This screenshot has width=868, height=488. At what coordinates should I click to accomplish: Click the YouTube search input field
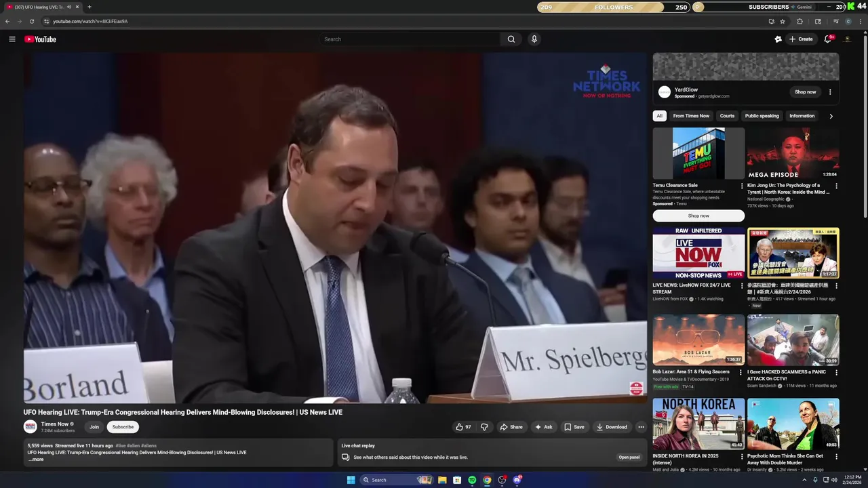(x=411, y=39)
